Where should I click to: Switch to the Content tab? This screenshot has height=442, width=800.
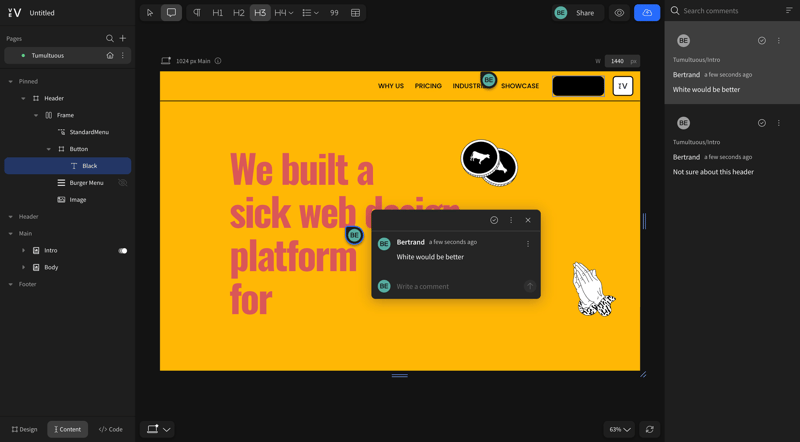point(67,429)
